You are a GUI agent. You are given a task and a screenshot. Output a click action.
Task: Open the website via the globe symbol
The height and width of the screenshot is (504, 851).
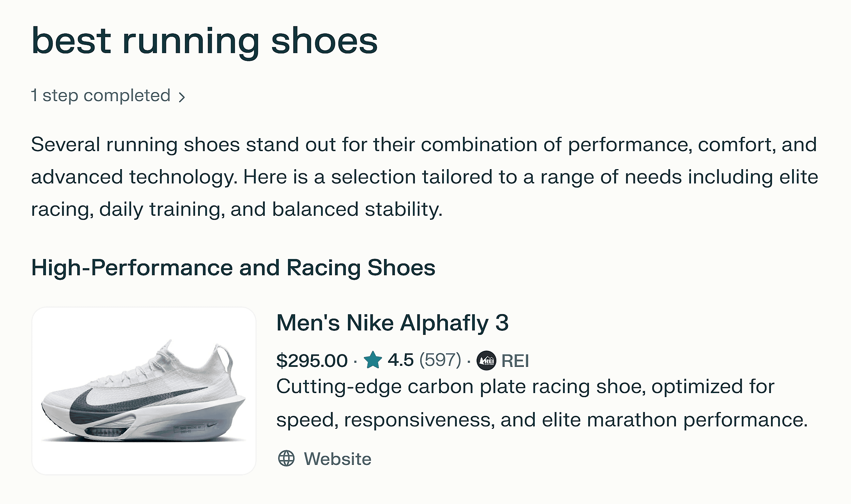tap(287, 459)
